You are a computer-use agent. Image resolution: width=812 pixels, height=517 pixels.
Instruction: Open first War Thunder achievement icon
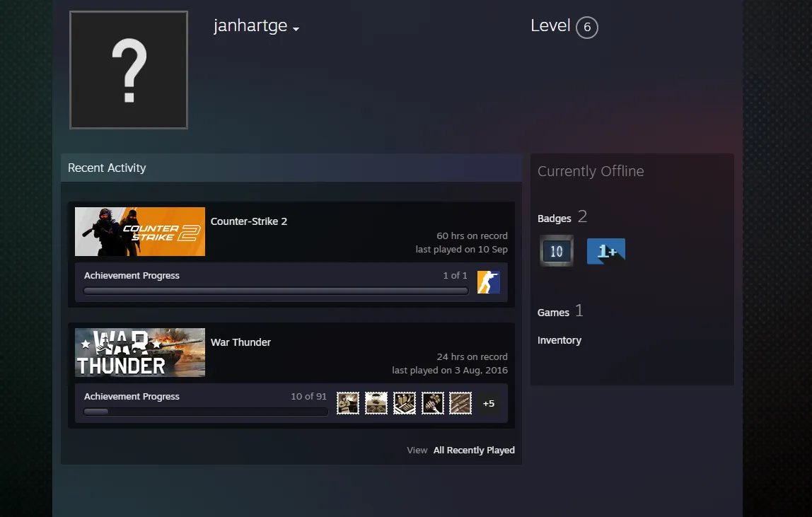(x=348, y=403)
